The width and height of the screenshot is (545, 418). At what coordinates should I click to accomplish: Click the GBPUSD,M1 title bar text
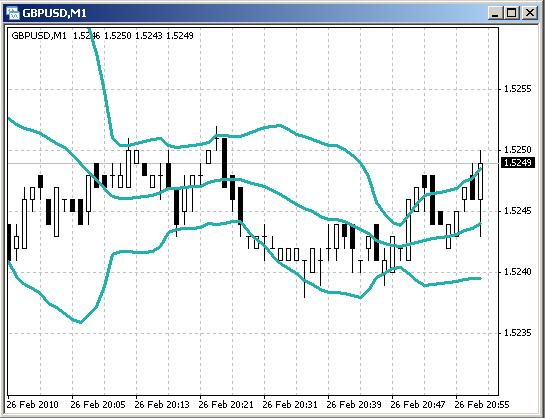click(x=54, y=13)
